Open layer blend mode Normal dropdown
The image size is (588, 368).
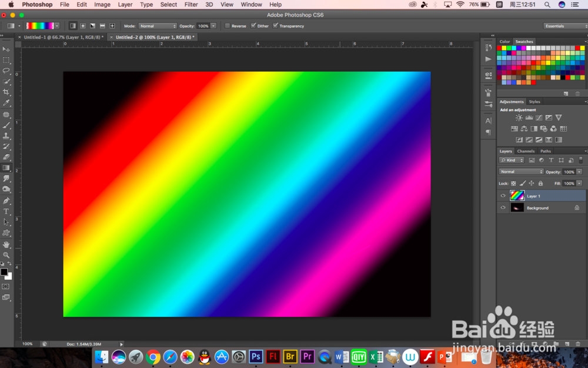coord(521,171)
